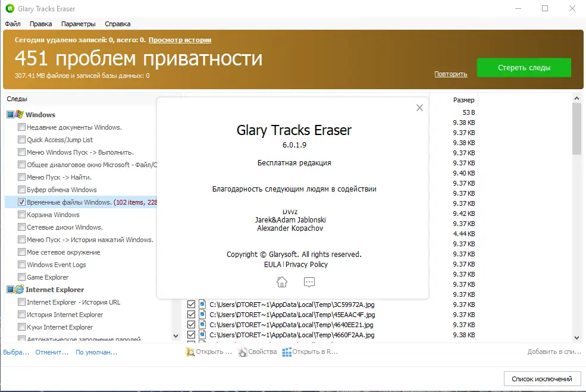The image size is (586, 392).
Task: Click the file icon of 3C59972A.jpg
Action: (x=202, y=304)
